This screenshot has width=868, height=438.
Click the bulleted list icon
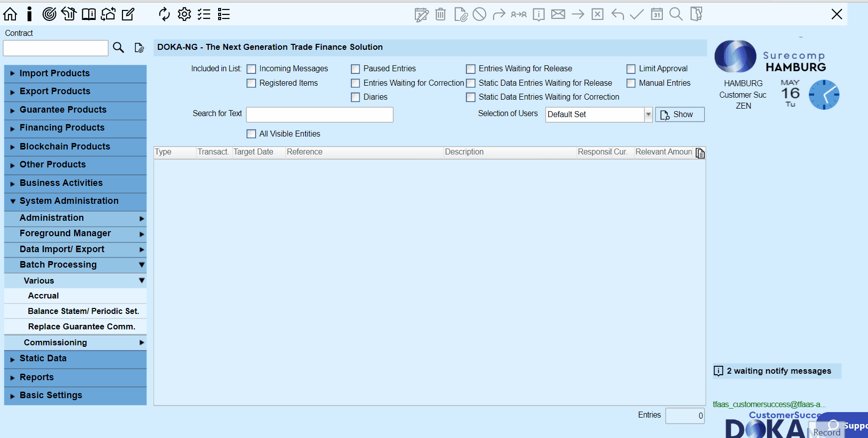pos(224,14)
